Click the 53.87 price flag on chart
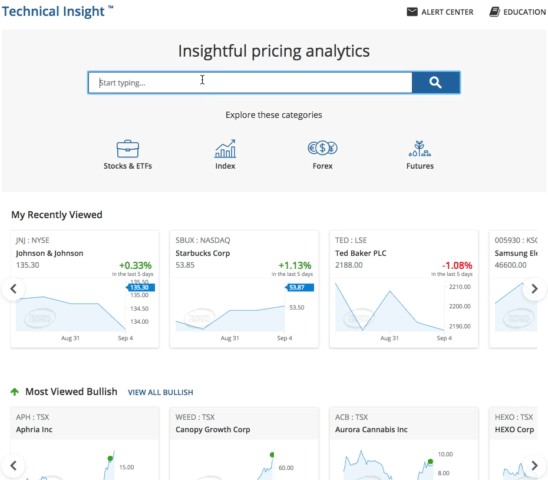 click(300, 287)
